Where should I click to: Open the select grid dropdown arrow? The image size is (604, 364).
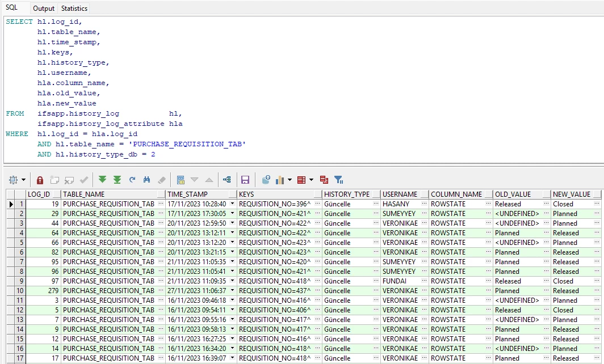(x=23, y=180)
